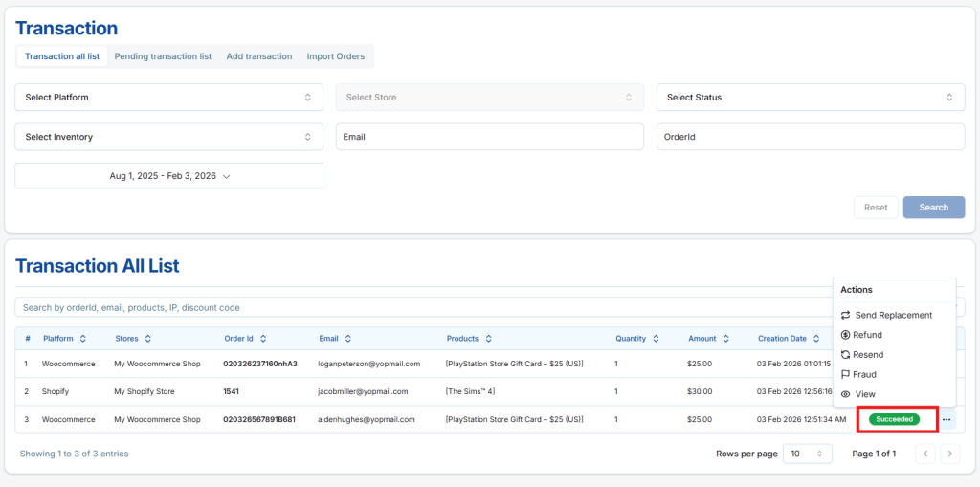980x487 pixels.
Task: Sort by Quantity column sort icon
Action: click(657, 339)
